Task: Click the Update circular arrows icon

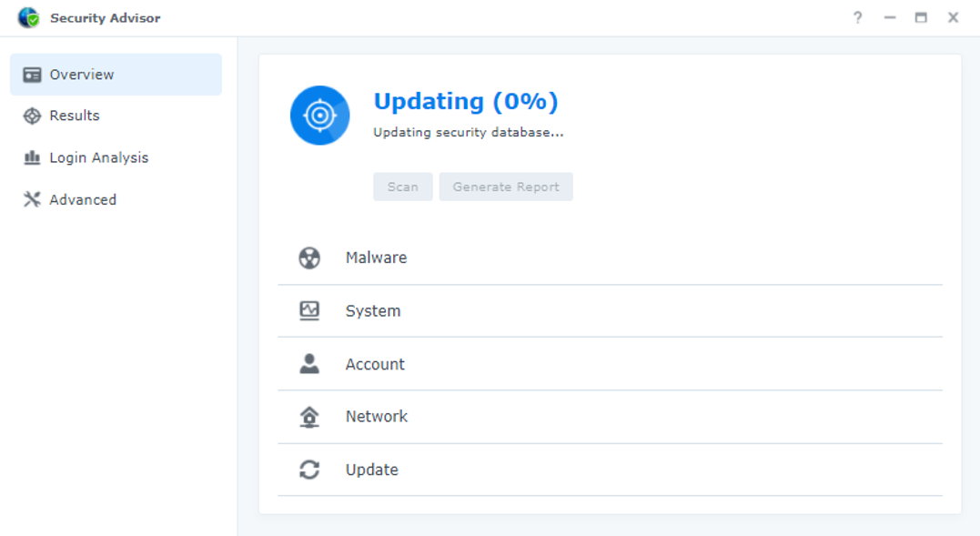Action: [309, 470]
